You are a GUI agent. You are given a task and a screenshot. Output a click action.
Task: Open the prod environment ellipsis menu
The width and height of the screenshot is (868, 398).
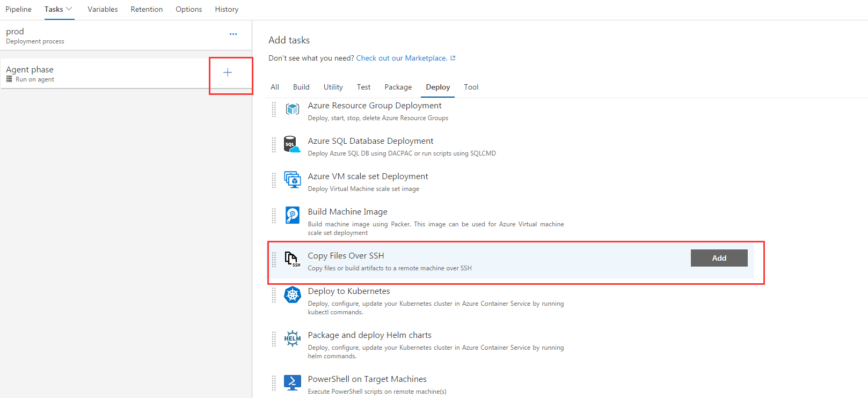tap(233, 34)
